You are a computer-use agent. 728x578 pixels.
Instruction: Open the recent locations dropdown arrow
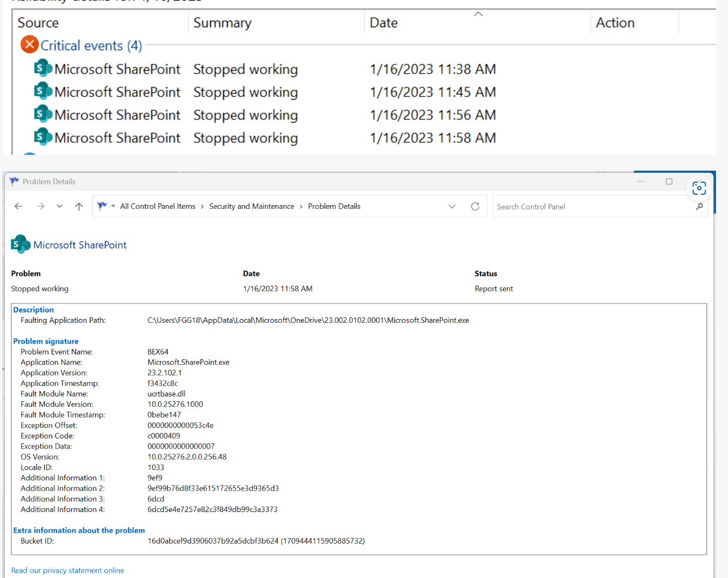(59, 206)
